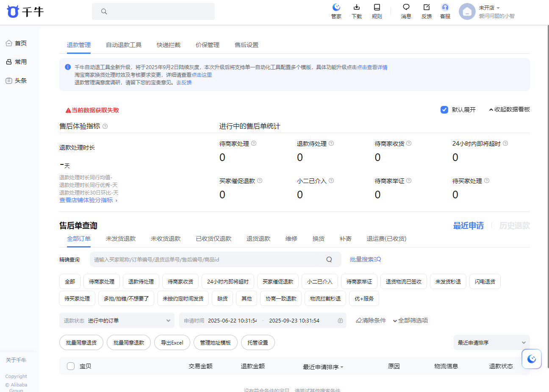Go to 首页 in the sidebar
The image size is (549, 392).
tap(17, 43)
